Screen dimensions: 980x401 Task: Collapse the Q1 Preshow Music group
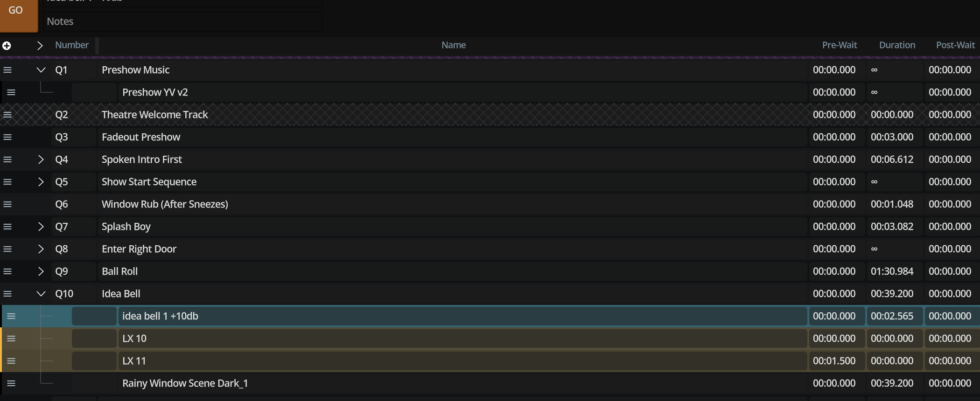click(41, 70)
